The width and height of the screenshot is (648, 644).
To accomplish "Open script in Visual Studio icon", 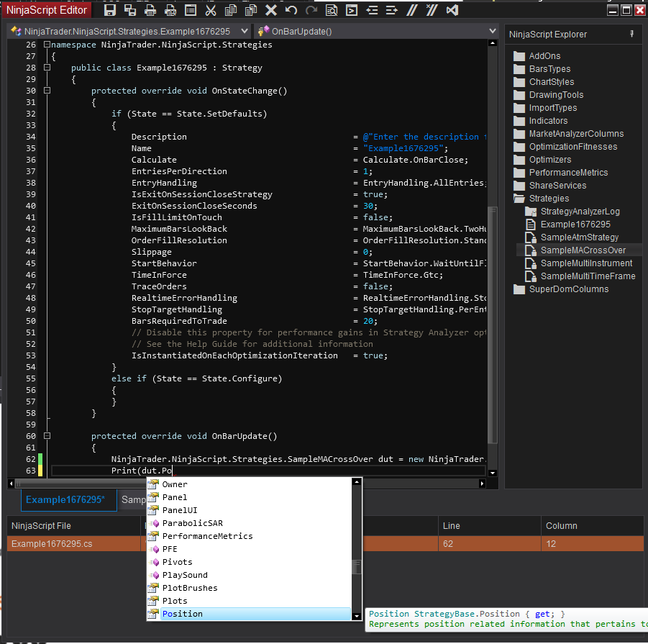I will point(452,10).
